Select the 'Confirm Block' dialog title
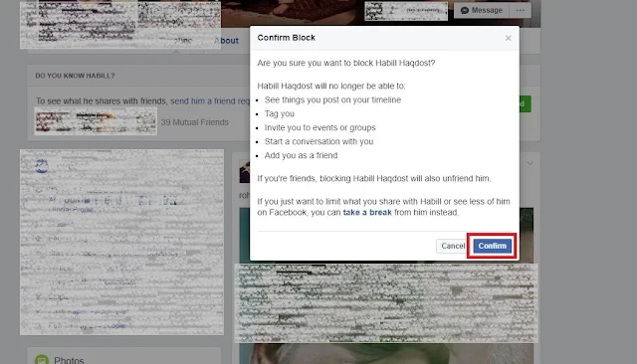Screen dimensions: 637x364 click(x=286, y=38)
